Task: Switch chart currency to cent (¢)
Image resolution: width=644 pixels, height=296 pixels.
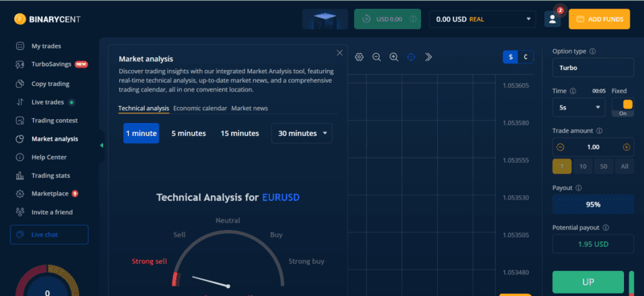Action: (526, 57)
